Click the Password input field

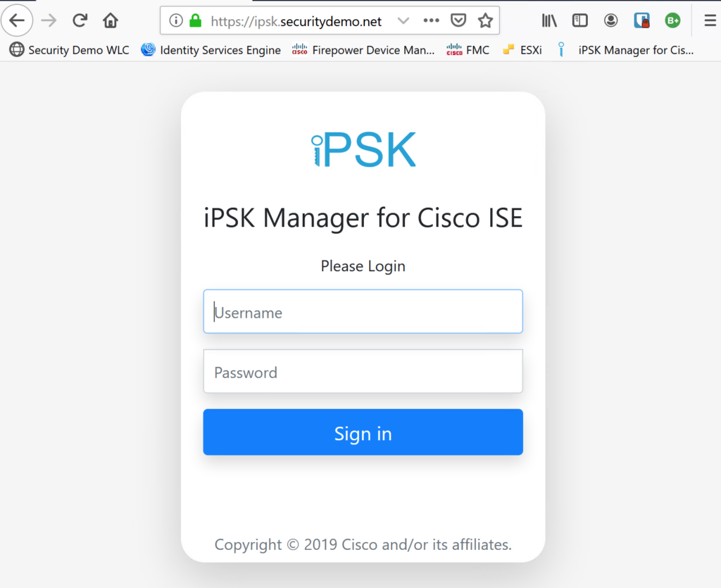(x=363, y=371)
